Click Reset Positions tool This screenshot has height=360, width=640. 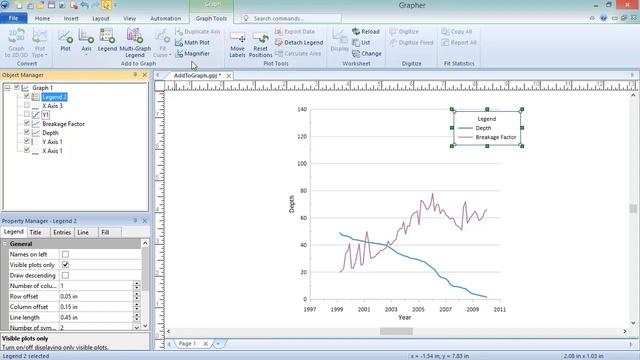(260, 44)
